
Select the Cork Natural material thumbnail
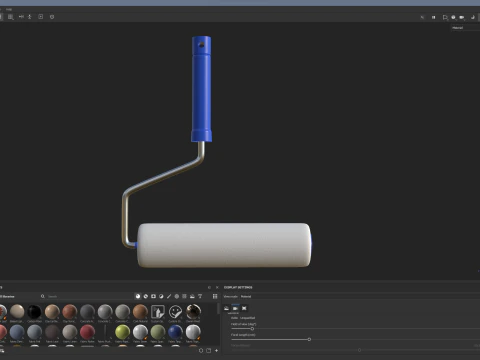coord(140,312)
